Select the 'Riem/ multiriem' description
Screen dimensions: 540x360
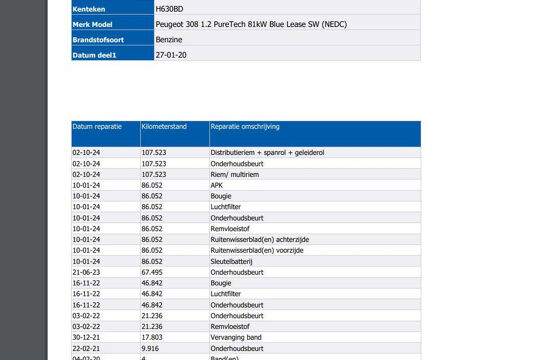click(x=235, y=175)
